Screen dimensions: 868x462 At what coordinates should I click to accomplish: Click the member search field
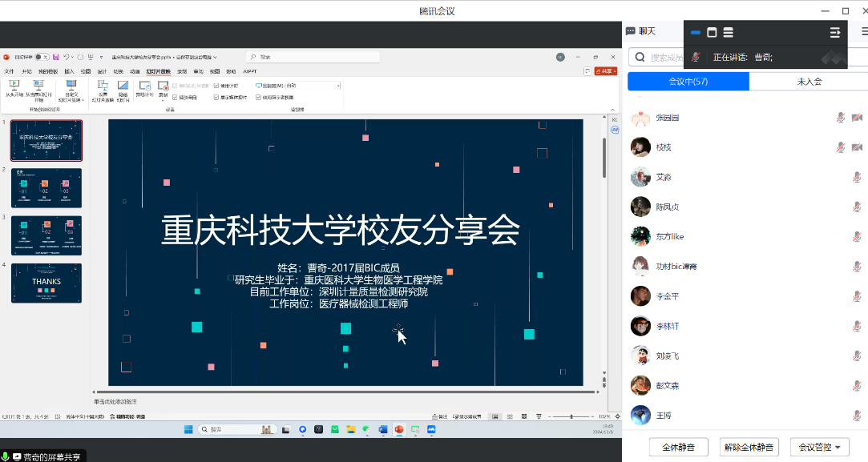[656, 57]
